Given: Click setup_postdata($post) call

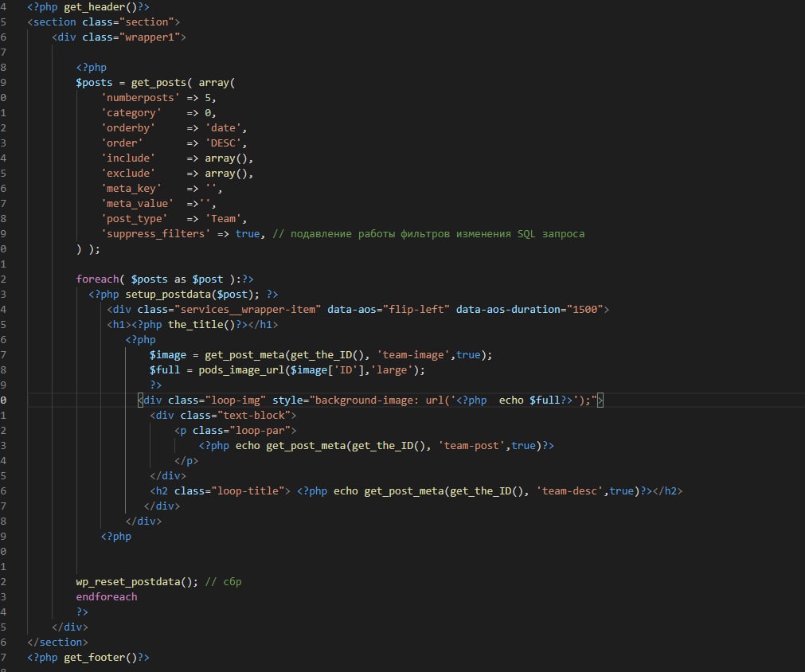Looking at the screenshot, I should point(189,294).
